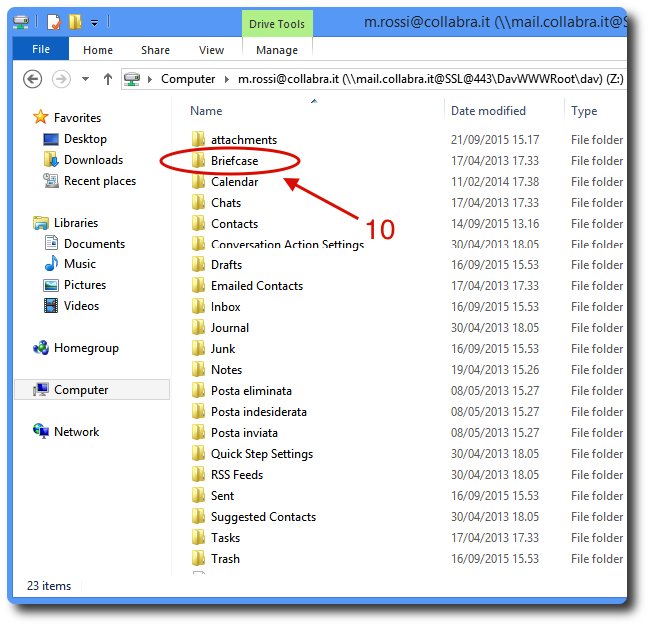This screenshot has height=627, width=650.
Task: Click the Homegroup icon in sidebar
Action: click(x=41, y=348)
